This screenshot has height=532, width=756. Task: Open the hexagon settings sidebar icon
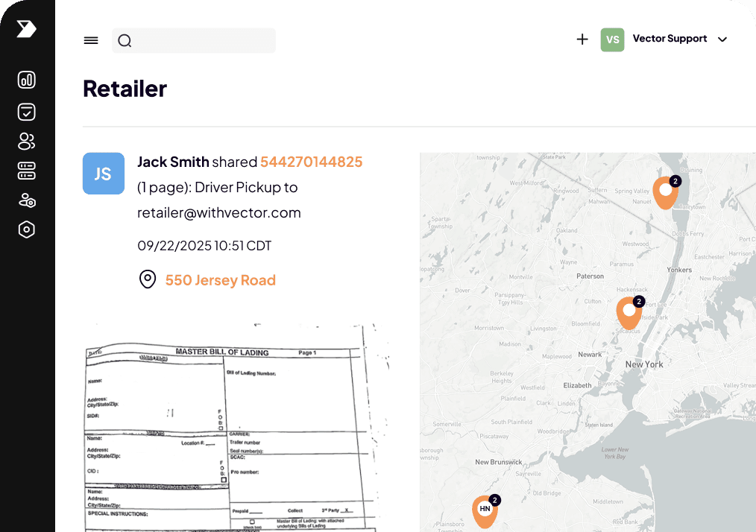(x=27, y=229)
